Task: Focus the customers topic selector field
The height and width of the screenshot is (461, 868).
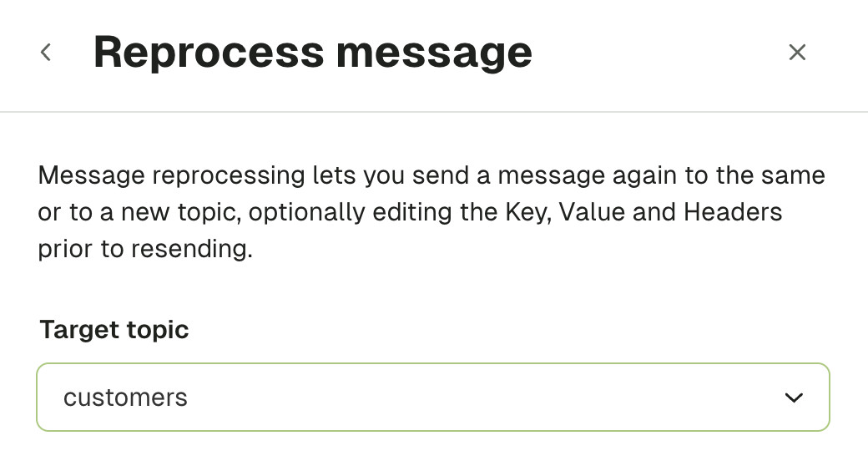Action: pyautogui.click(x=433, y=398)
